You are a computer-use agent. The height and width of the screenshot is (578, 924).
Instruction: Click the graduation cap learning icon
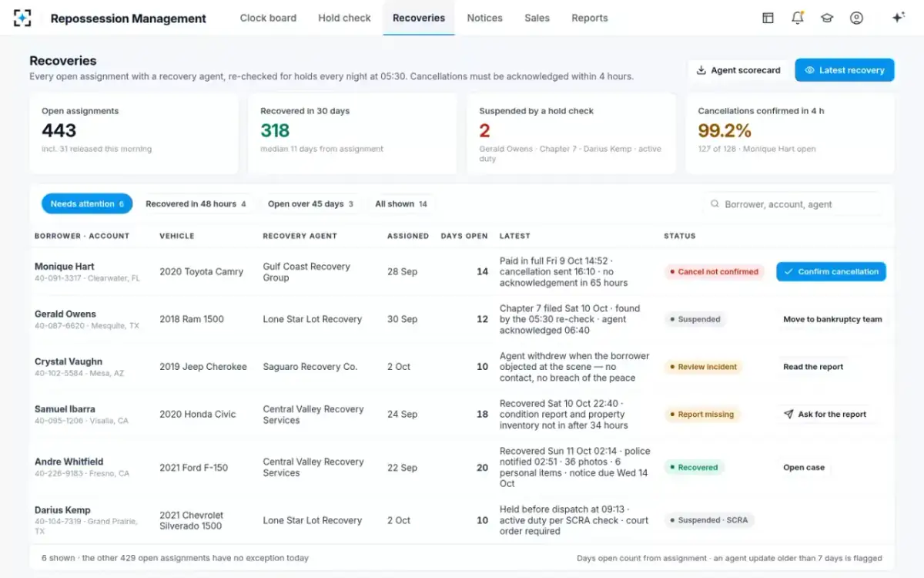tap(827, 18)
